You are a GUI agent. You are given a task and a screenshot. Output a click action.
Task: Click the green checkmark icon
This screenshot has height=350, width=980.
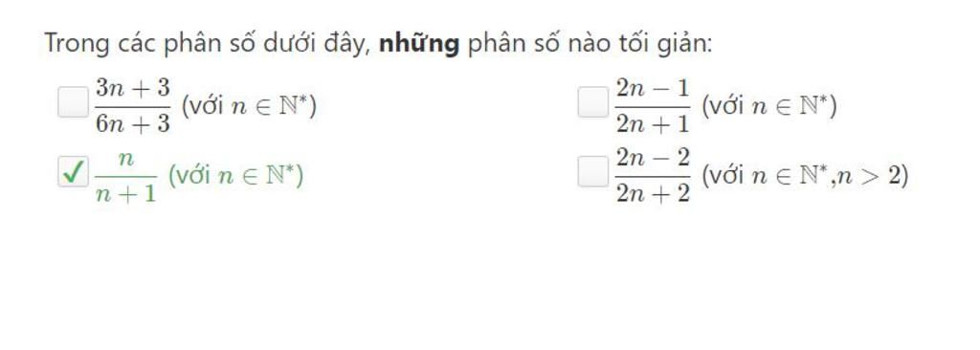click(73, 172)
